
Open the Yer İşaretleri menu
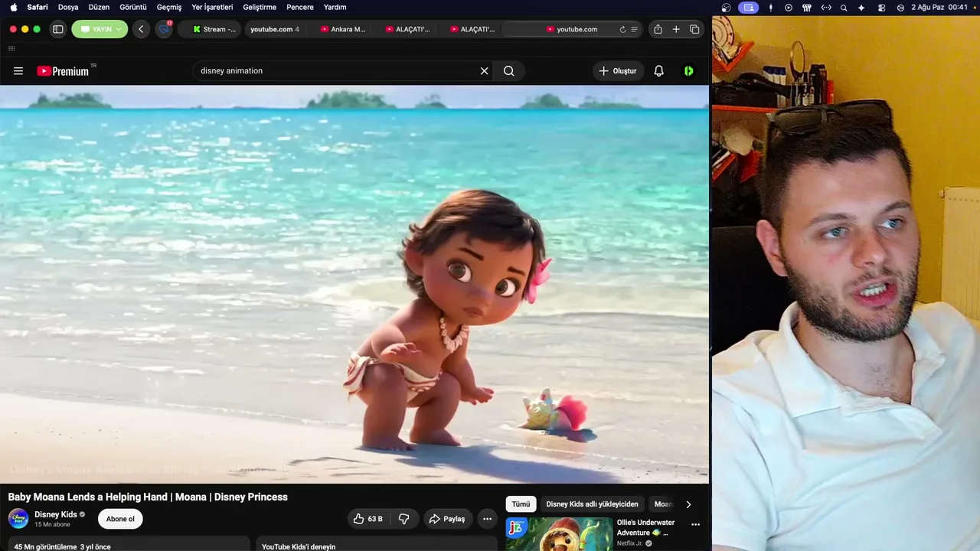click(x=212, y=7)
